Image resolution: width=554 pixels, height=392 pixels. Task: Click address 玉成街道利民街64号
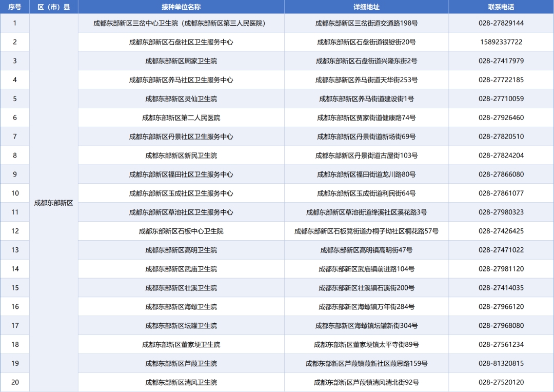click(366, 193)
